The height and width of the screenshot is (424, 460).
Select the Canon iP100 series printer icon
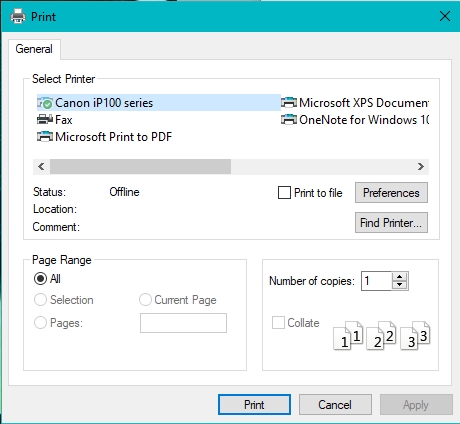pyautogui.click(x=45, y=103)
